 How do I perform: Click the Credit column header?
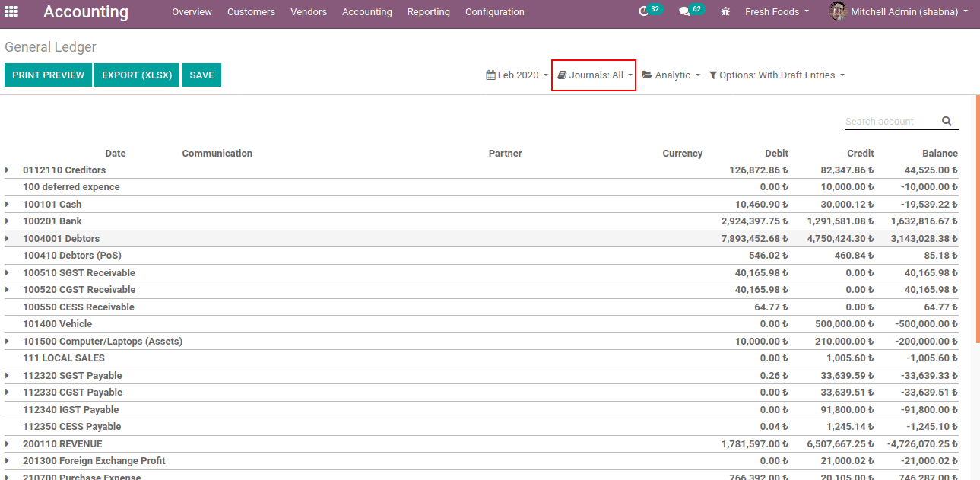861,153
